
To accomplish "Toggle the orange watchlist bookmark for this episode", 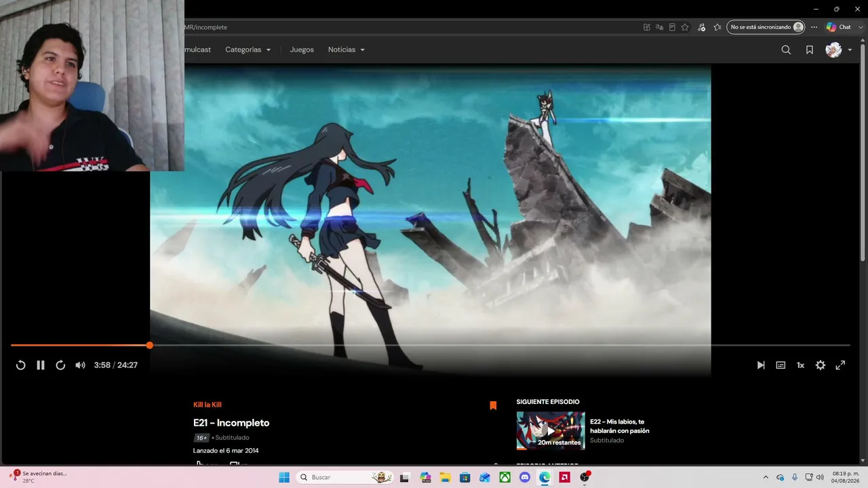I will [x=493, y=405].
